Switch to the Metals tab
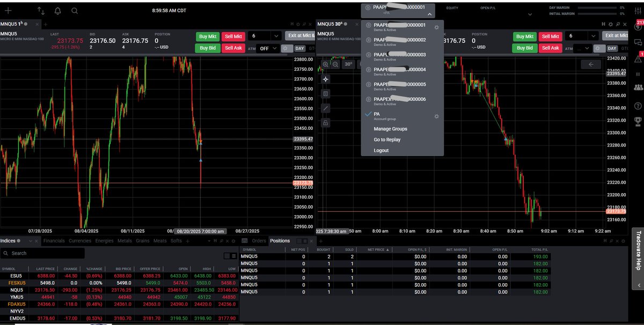This screenshot has width=644, height=325. (125, 241)
